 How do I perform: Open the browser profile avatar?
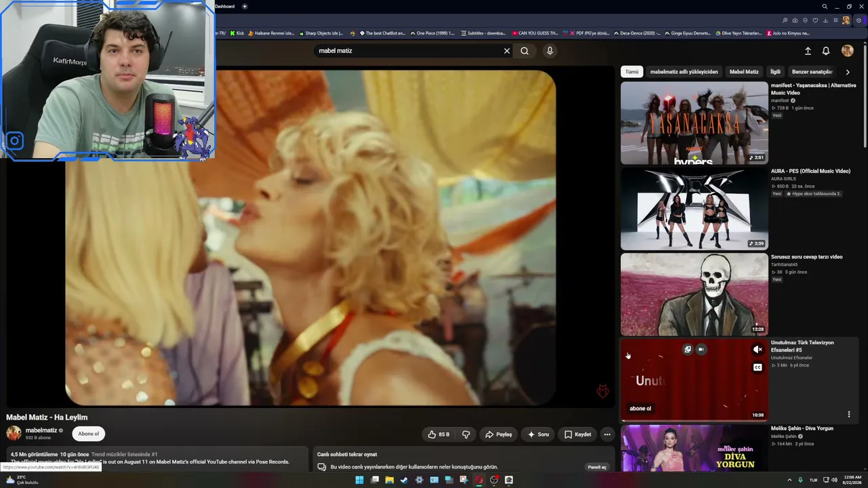846,20
